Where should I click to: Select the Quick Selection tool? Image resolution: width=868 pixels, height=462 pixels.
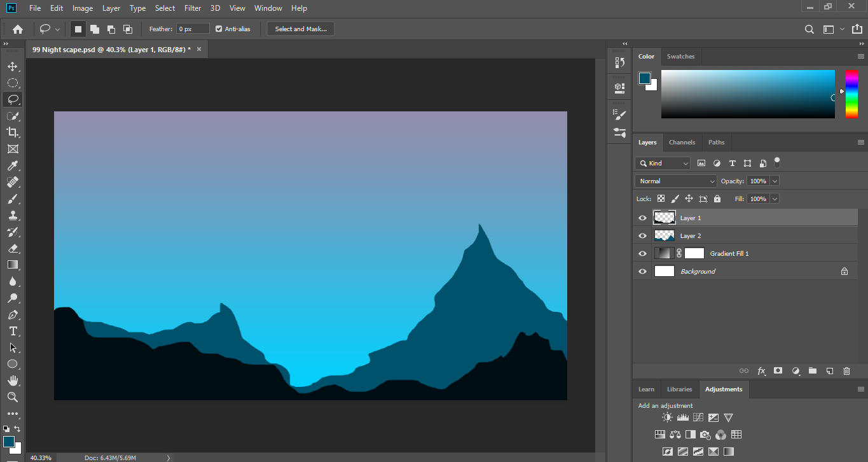(12, 116)
